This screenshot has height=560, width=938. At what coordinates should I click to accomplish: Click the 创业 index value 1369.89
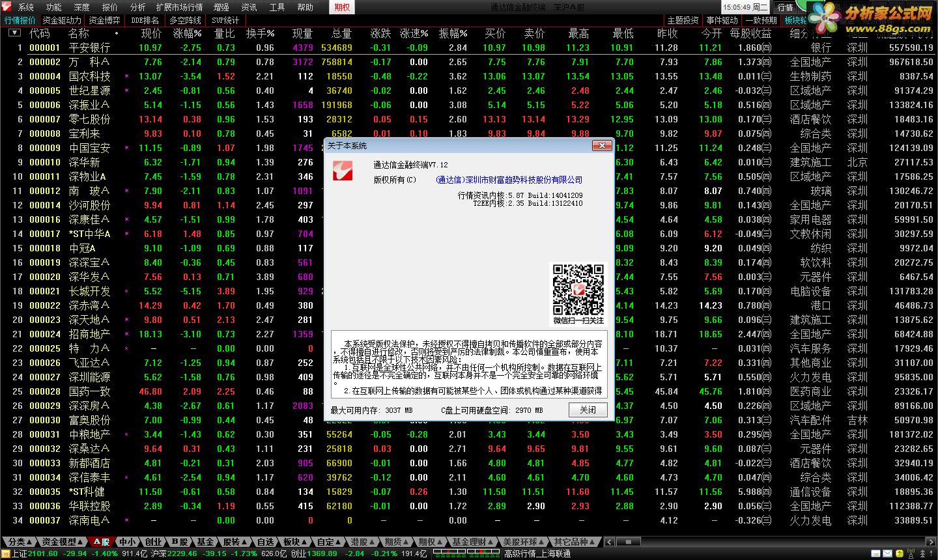point(322,553)
